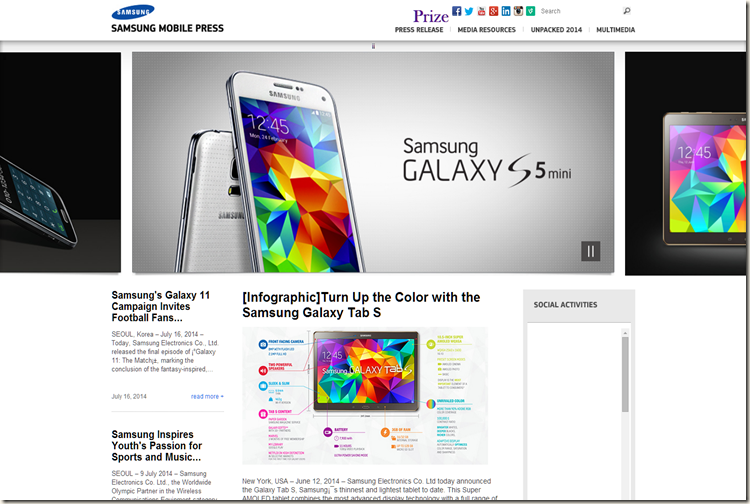Click the Samsung logo

coord(133,12)
